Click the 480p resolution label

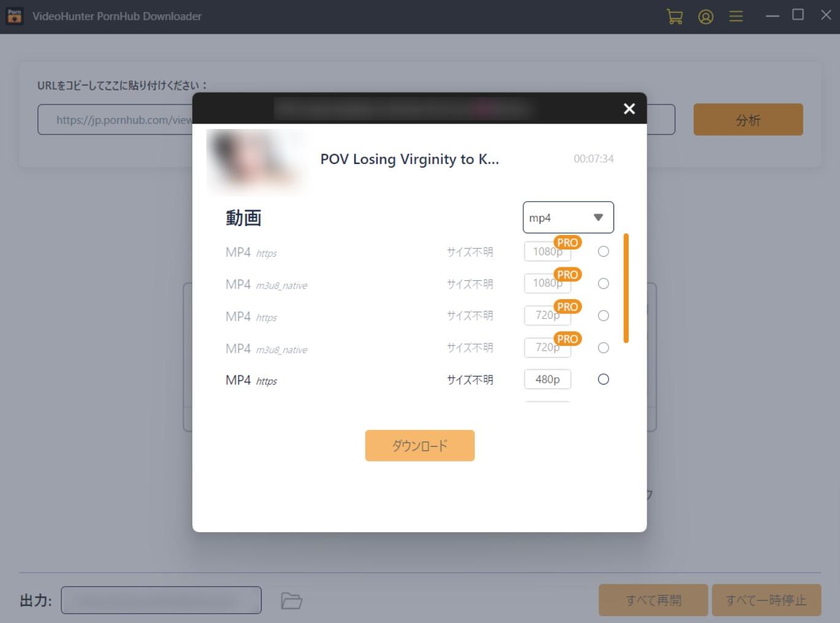point(548,380)
